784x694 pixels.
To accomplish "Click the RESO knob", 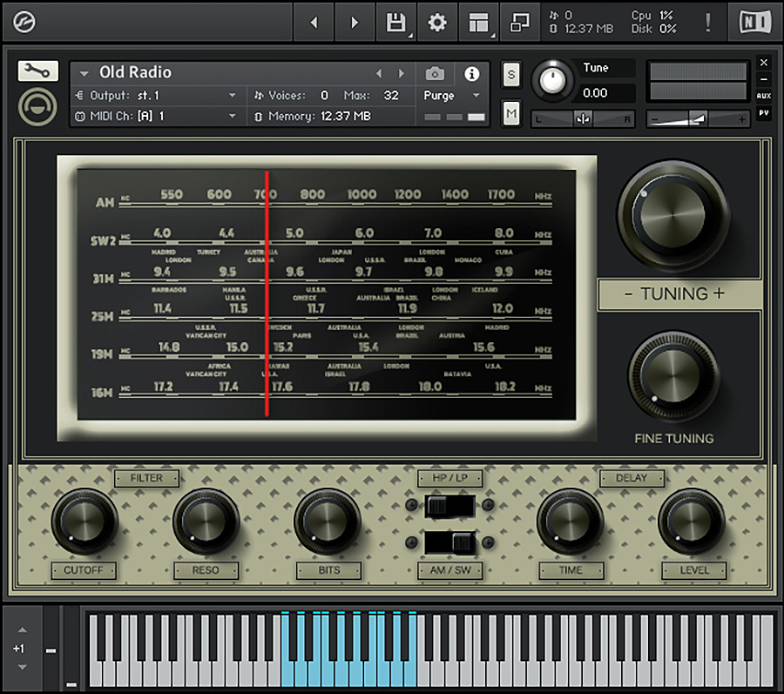I will (x=206, y=521).
